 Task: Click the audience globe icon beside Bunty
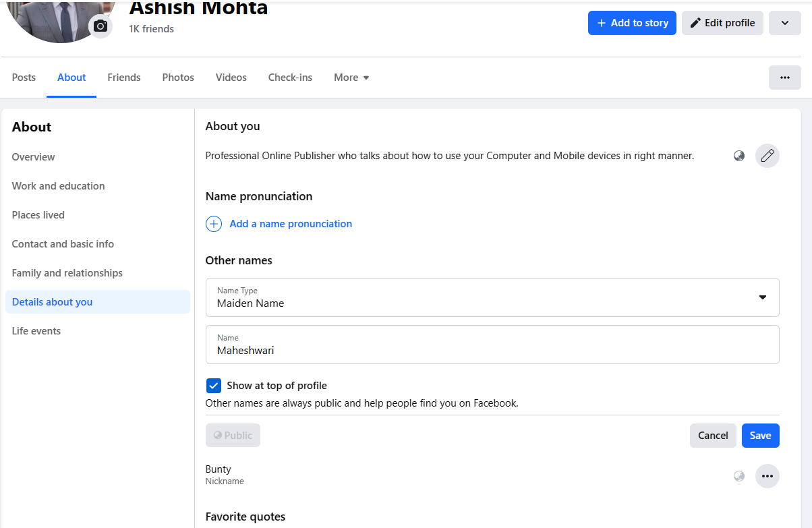[738, 475]
